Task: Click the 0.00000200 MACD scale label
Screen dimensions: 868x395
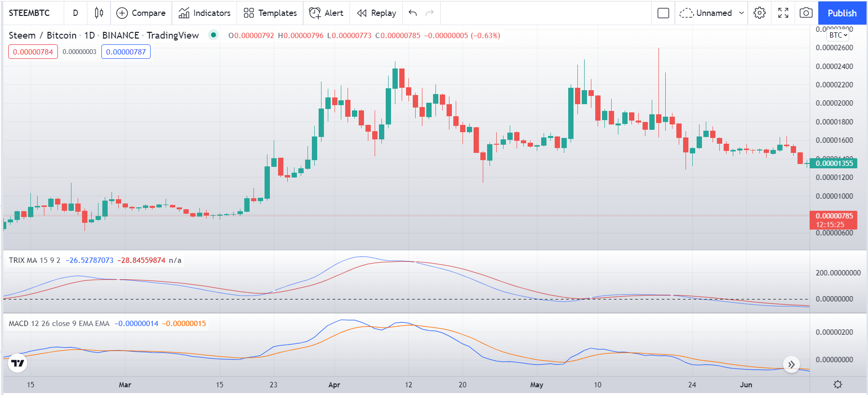Action: pyautogui.click(x=834, y=332)
